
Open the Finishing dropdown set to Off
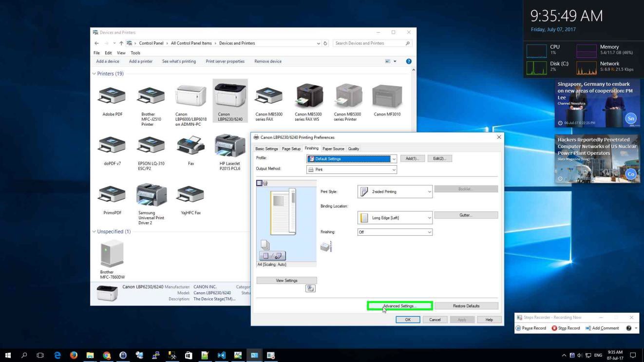395,232
